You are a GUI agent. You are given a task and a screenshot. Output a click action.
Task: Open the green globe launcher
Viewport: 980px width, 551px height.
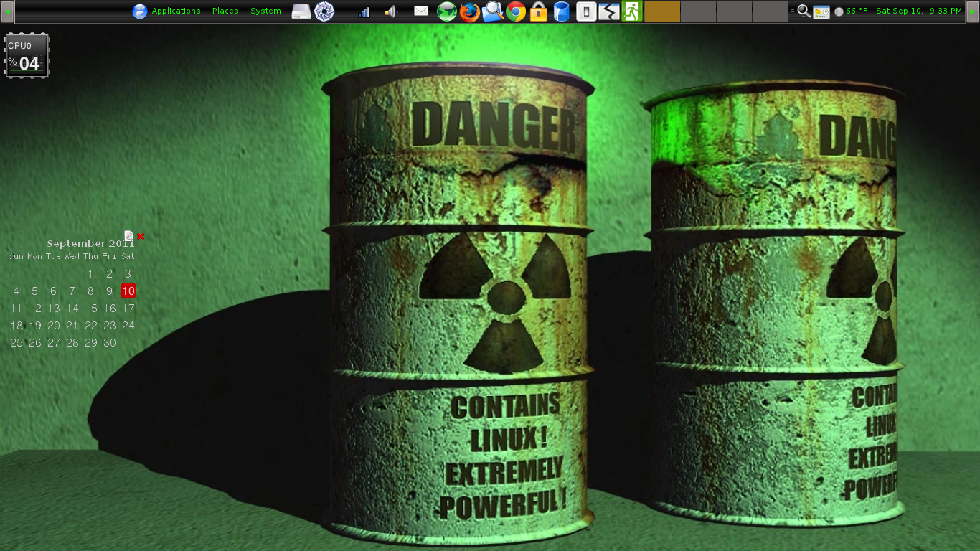coord(447,11)
